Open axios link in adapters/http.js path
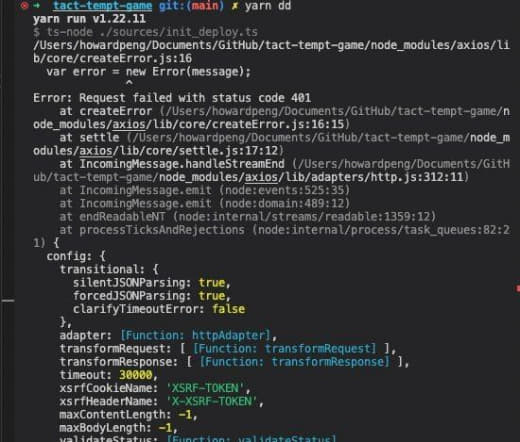This screenshot has width=520, height=442. (x=261, y=177)
